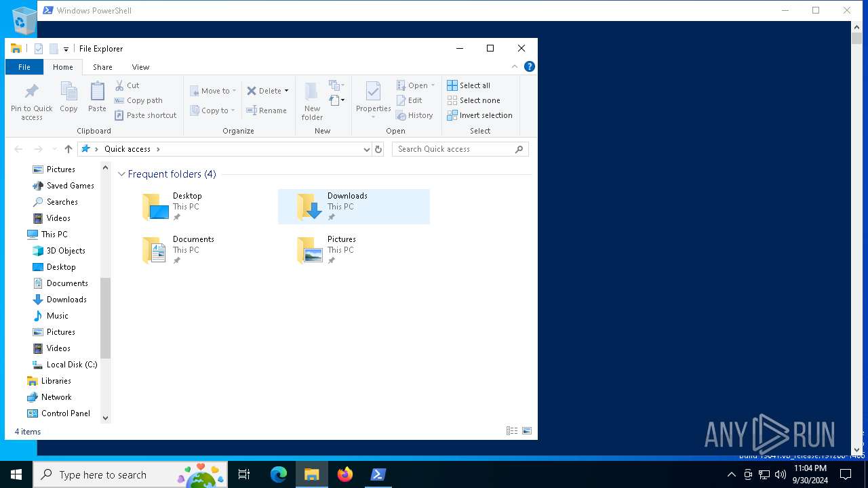Select the Pictures frequent folder
This screenshot has height=488, width=868.
354,250
